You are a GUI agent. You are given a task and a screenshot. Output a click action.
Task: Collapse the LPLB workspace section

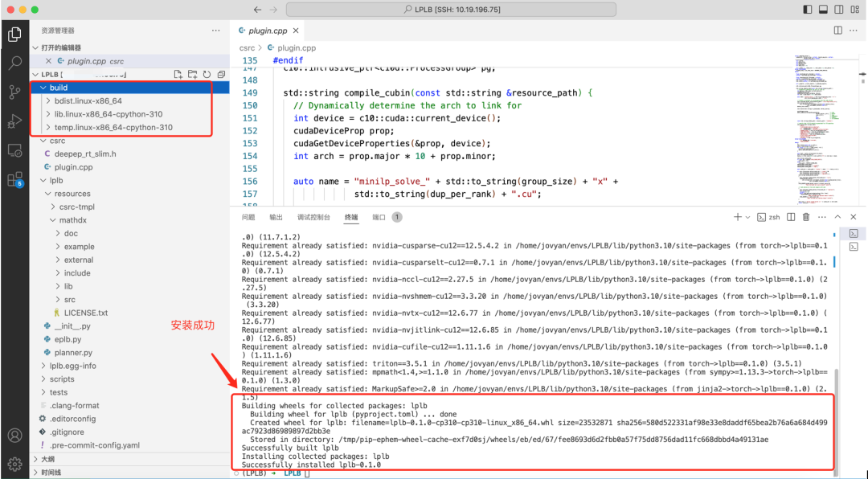pyautogui.click(x=35, y=74)
